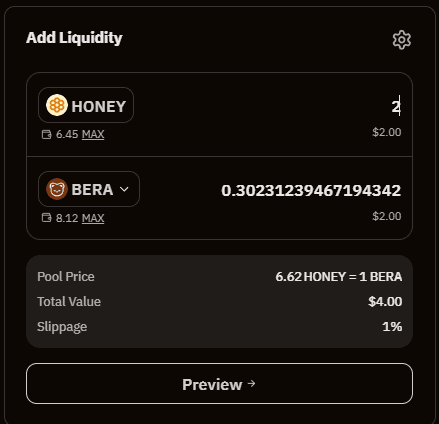Image resolution: width=439 pixels, height=424 pixels.
Task: Click the 1% Slippage value
Action: (x=392, y=327)
